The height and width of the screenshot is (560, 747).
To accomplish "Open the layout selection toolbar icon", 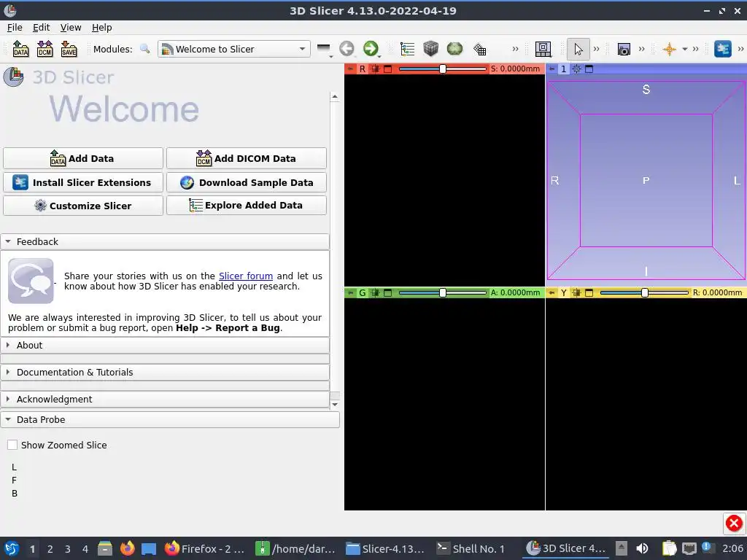I will click(543, 49).
